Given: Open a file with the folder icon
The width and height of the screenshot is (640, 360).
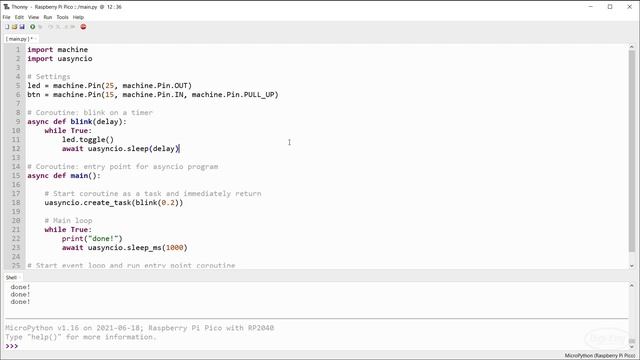Looking at the screenshot, I should 14,27.
